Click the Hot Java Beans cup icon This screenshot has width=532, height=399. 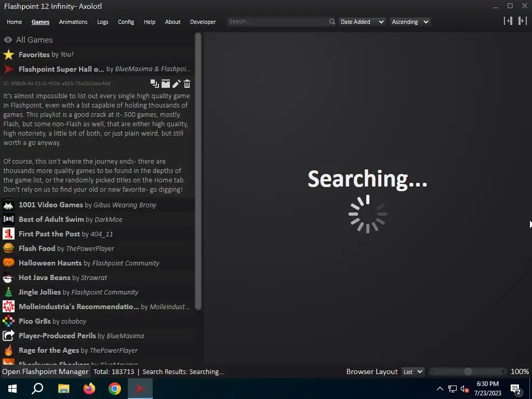8,277
